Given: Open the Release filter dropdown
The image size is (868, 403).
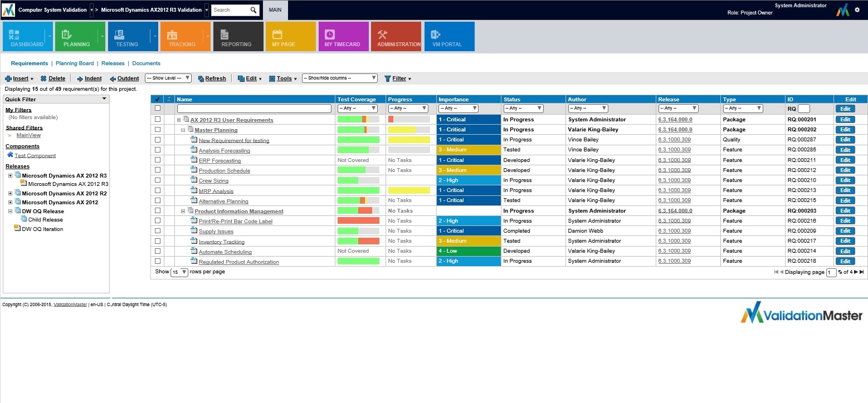Looking at the screenshot, I should tap(678, 109).
